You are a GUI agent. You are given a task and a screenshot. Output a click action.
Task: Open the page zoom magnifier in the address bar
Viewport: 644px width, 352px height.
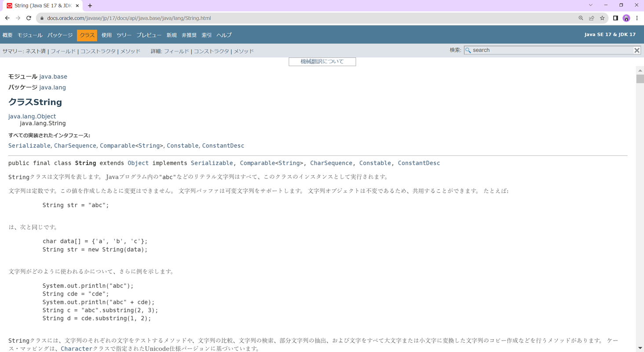click(581, 18)
